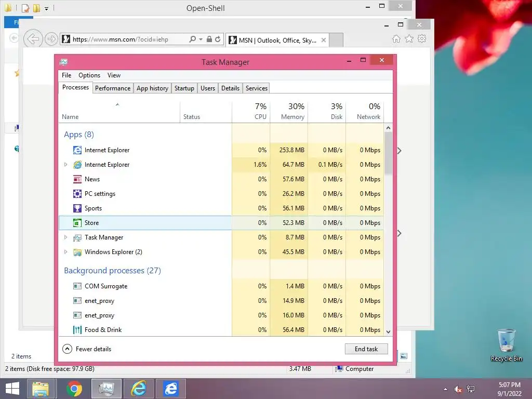Go to the Internet Explorer Home icon
This screenshot has height=399, width=532.
point(396,38)
